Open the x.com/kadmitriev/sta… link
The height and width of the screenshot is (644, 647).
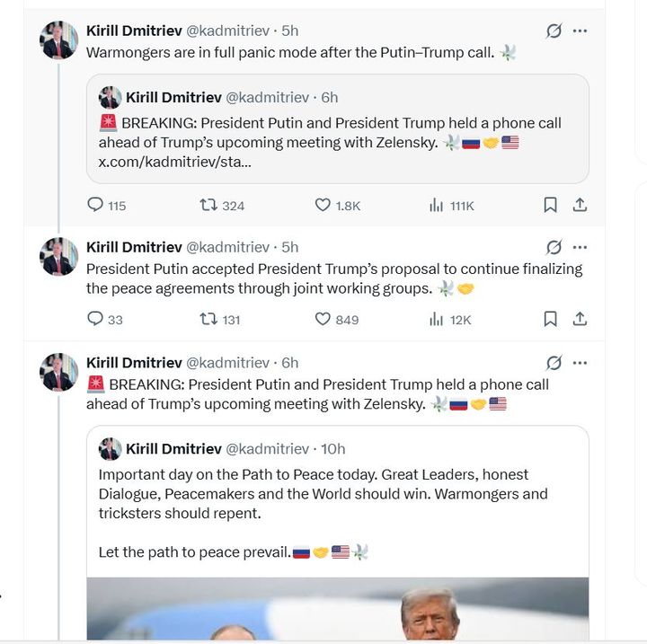click(174, 162)
